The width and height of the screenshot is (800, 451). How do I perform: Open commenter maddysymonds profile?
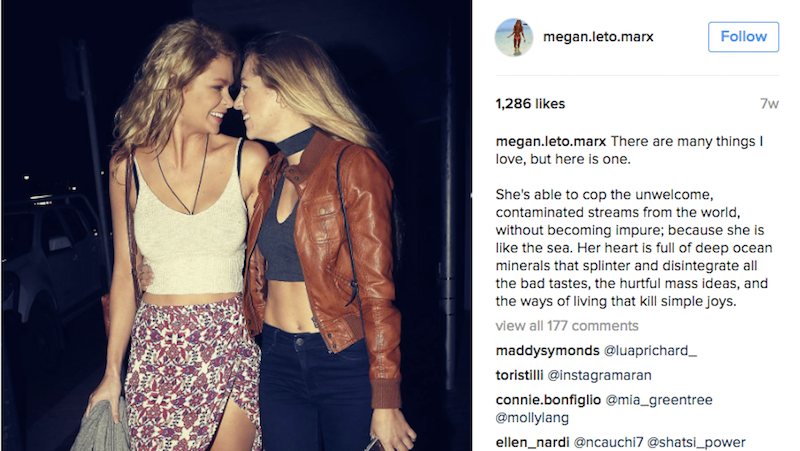547,350
